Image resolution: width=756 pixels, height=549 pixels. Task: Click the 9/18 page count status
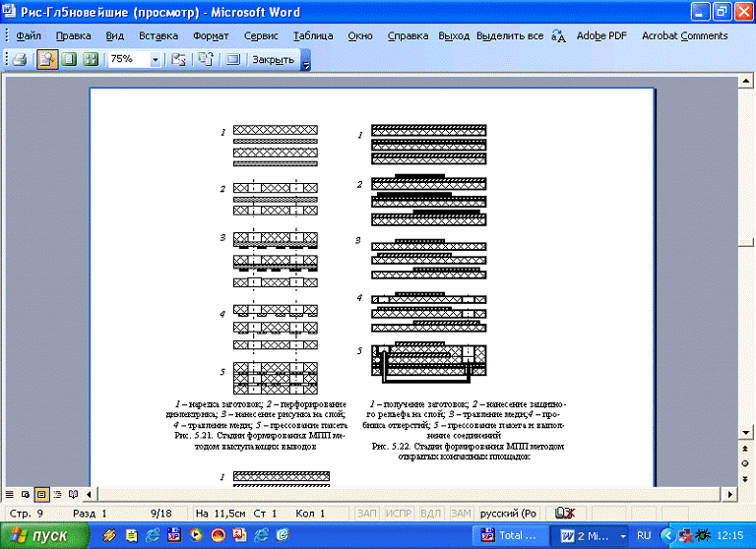pos(161,514)
